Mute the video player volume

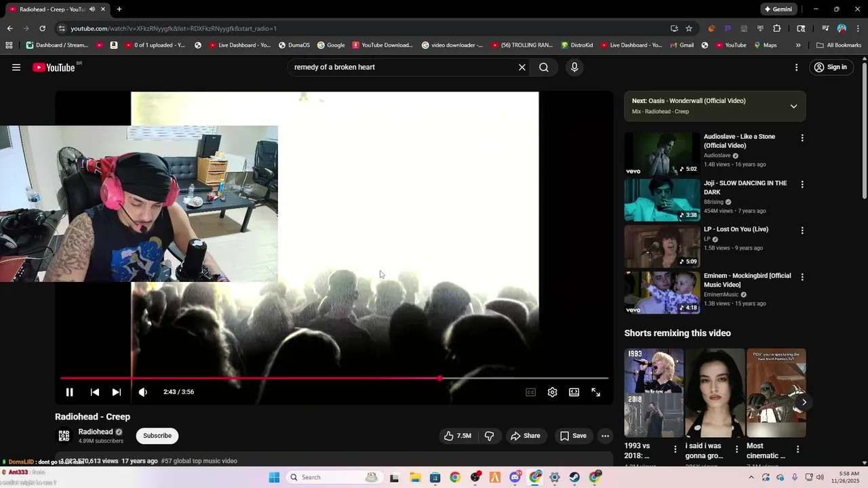coord(143,392)
